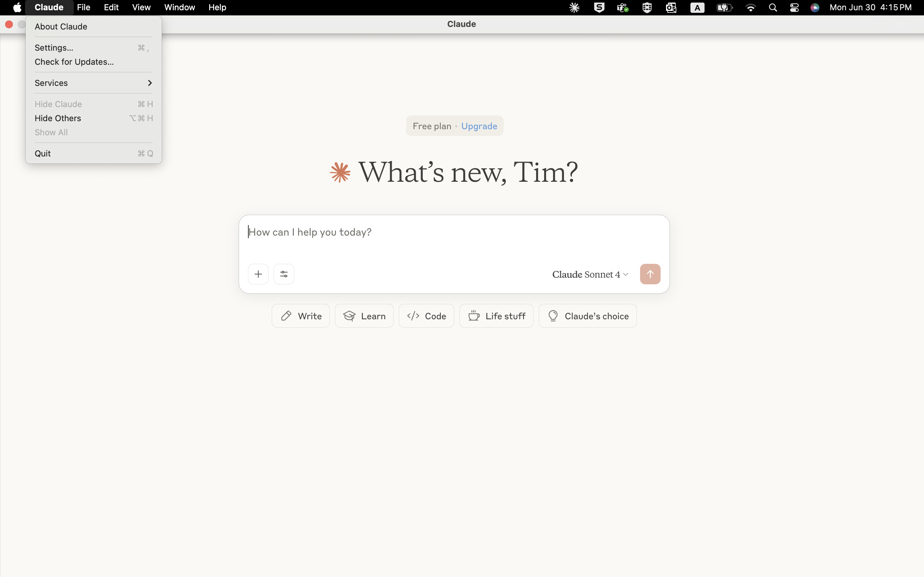
Task: Click the Claude starburst icon in the menu bar
Action: click(574, 8)
